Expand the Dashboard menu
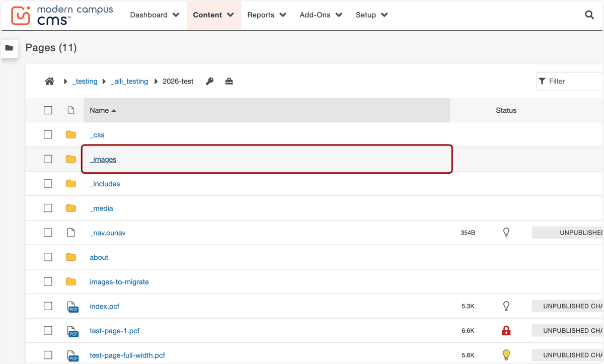The image size is (604, 364). [155, 15]
